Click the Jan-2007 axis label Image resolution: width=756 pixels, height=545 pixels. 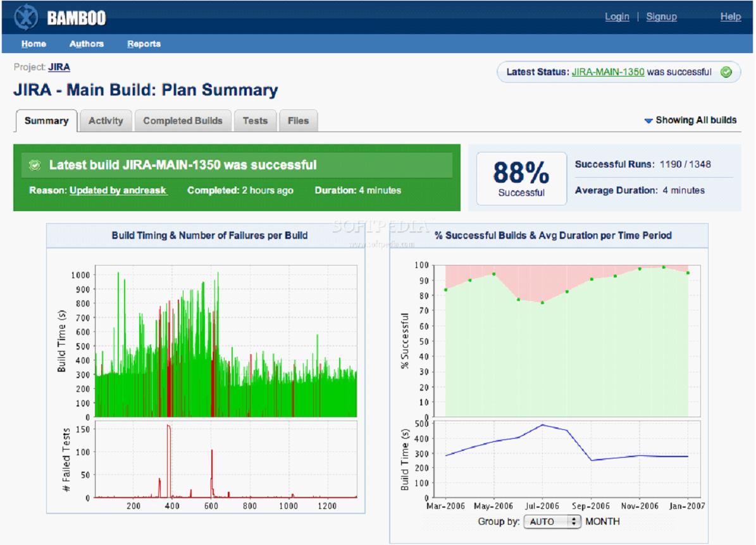point(686,506)
